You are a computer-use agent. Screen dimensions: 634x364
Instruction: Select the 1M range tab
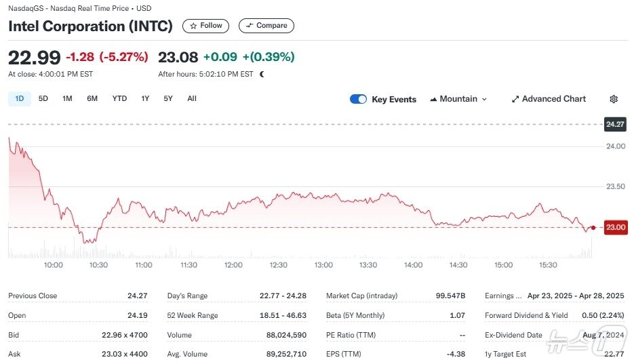(x=67, y=99)
